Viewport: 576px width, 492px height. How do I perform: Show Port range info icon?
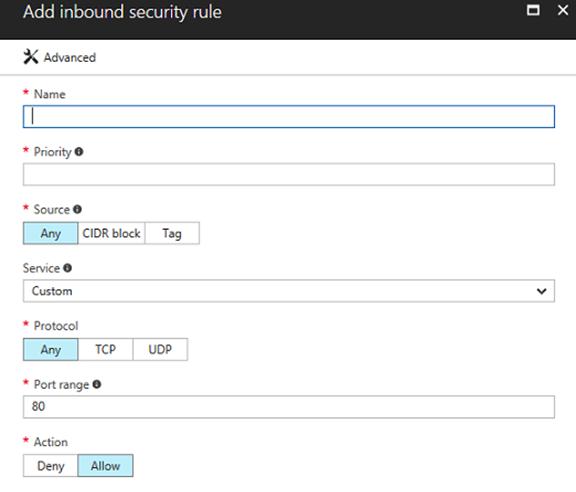pos(97,384)
